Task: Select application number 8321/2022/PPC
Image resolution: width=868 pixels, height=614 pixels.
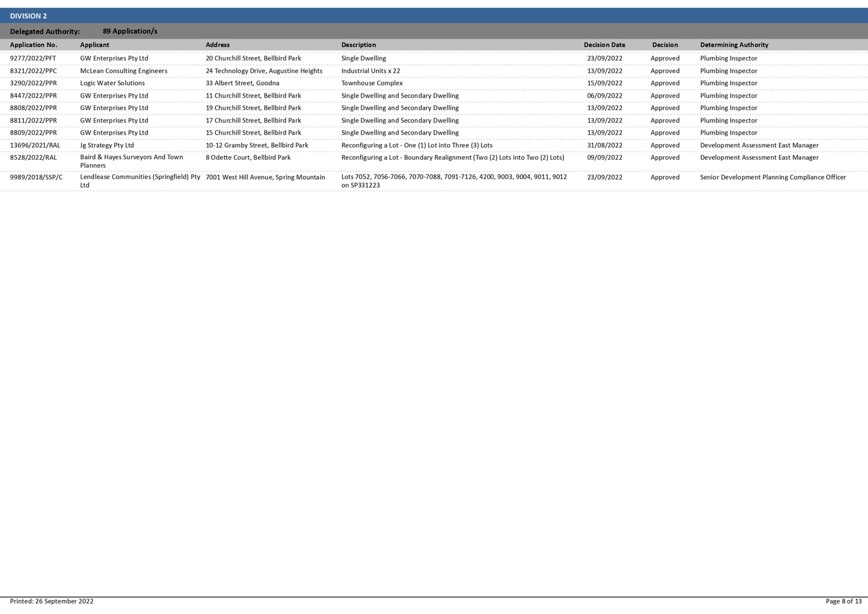Action: (x=34, y=71)
